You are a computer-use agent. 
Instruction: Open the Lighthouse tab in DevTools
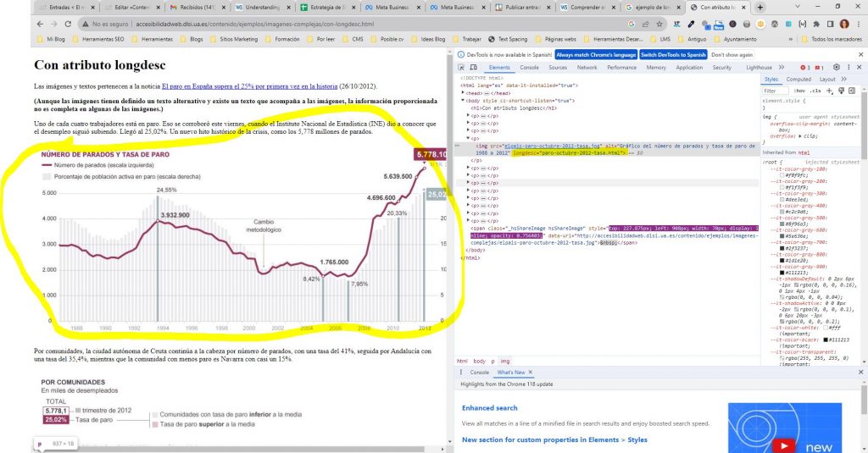(x=759, y=68)
